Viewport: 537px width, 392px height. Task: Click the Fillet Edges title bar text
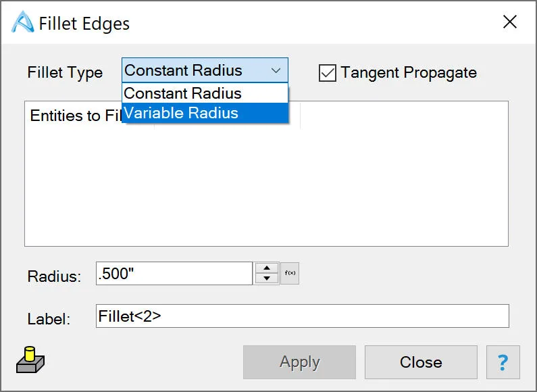click(84, 24)
